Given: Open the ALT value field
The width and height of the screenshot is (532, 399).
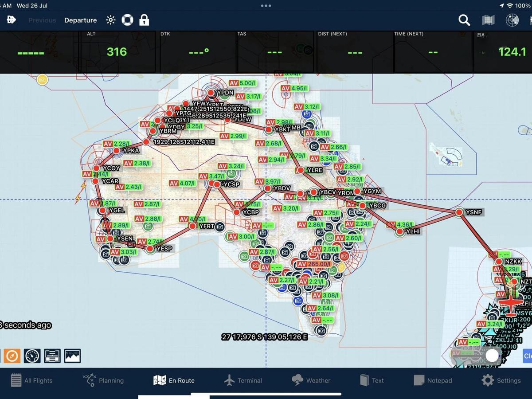Looking at the screenshot, I should pos(117,52).
